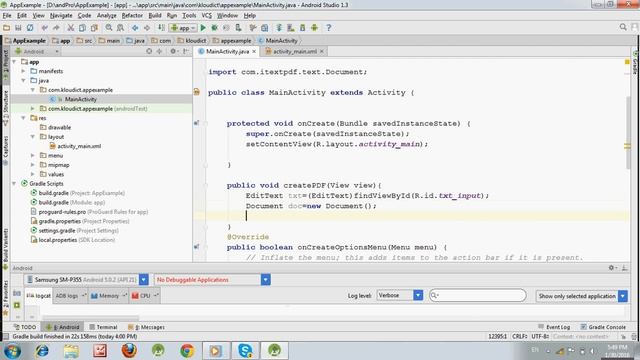Toggle the Event Log tool window button

[x=554, y=327]
